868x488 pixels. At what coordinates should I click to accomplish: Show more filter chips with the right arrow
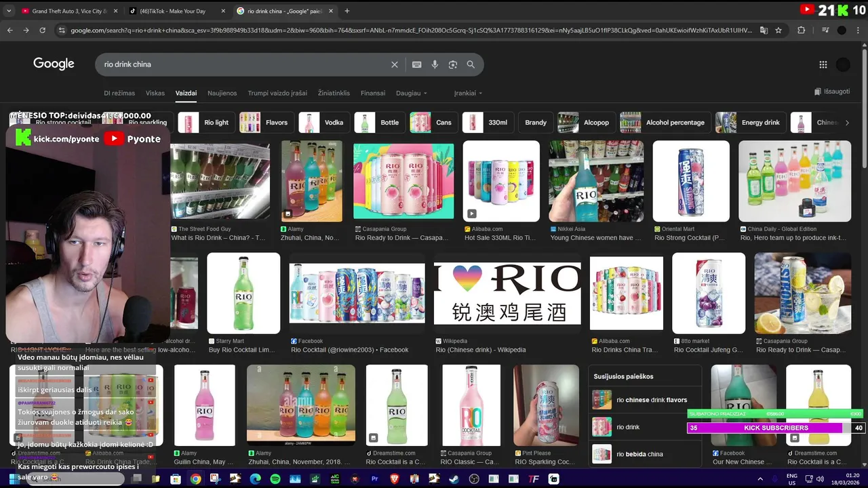coord(846,123)
